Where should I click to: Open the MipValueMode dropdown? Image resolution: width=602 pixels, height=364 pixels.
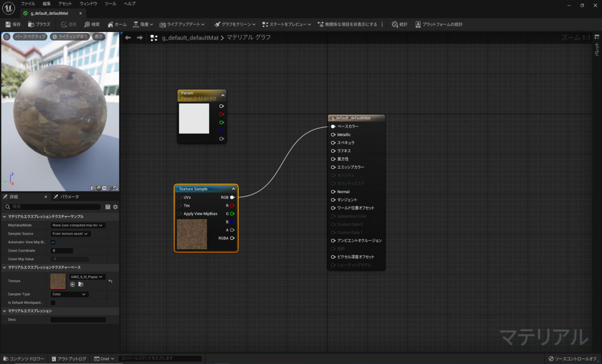click(x=78, y=226)
